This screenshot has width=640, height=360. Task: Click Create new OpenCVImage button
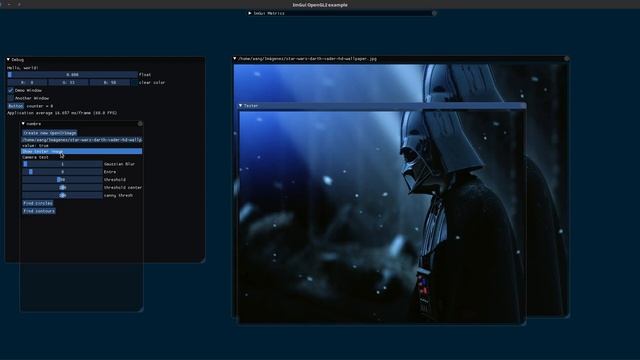[x=49, y=133]
